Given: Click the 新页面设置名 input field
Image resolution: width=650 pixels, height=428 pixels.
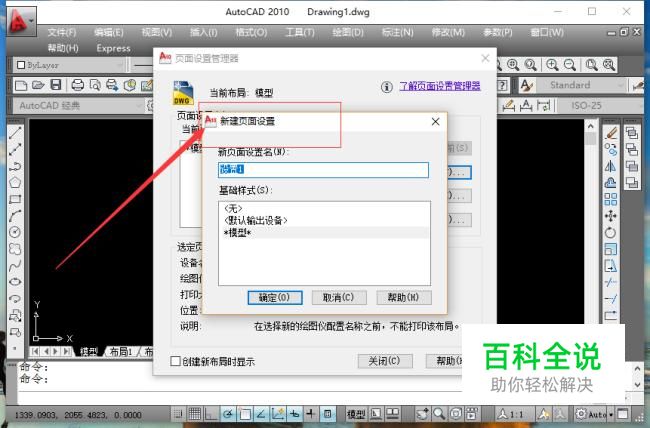Looking at the screenshot, I should coord(323,170).
